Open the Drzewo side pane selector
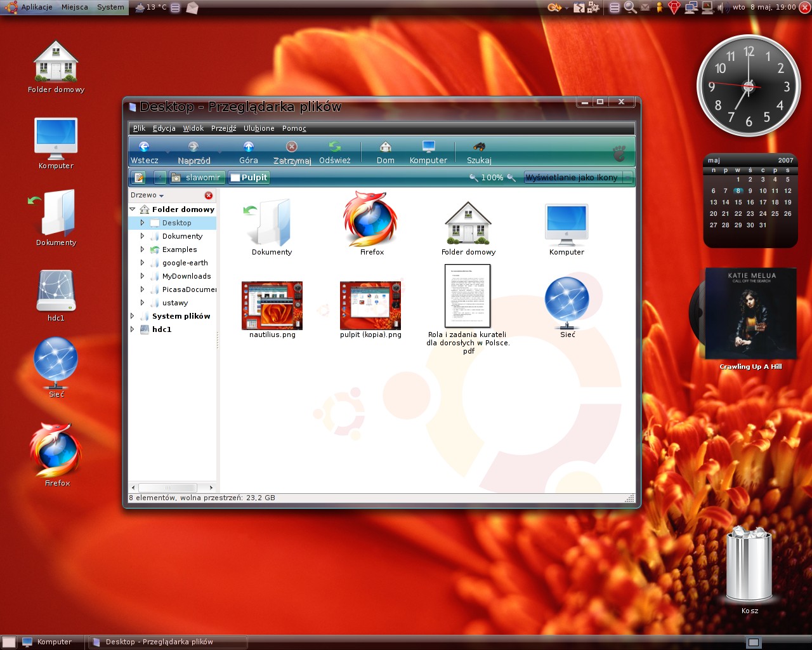Image resolution: width=812 pixels, height=650 pixels. 147,196
